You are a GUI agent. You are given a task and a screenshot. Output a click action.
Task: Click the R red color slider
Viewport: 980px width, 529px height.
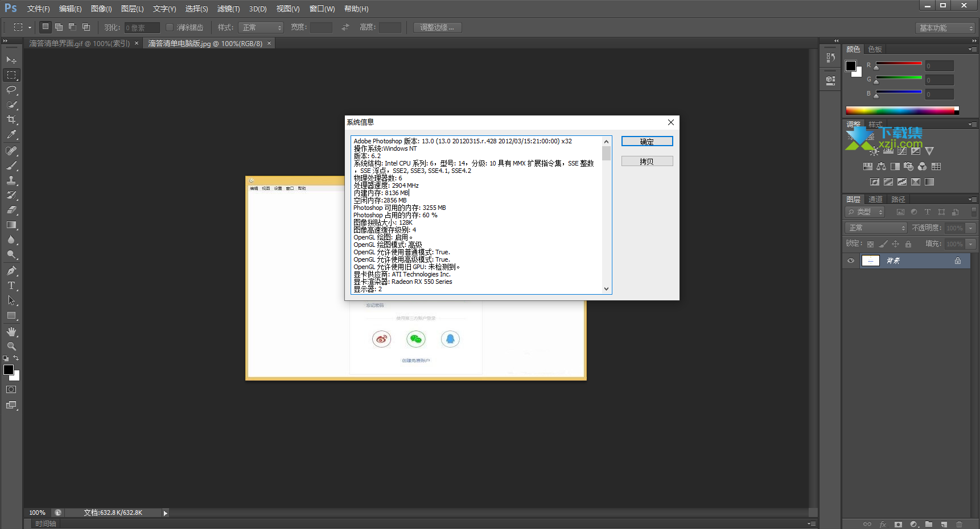[x=899, y=63]
